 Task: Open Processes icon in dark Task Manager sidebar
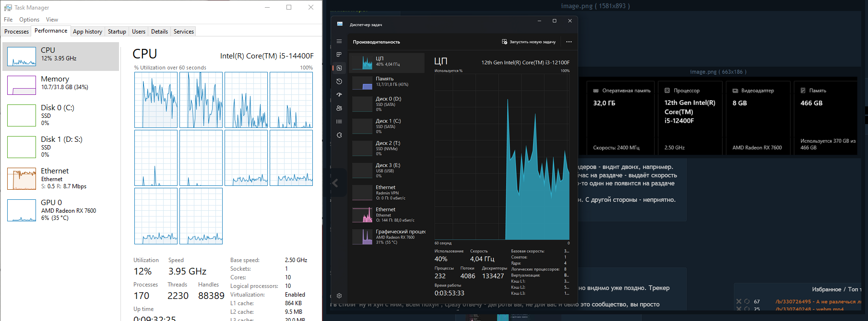339,55
